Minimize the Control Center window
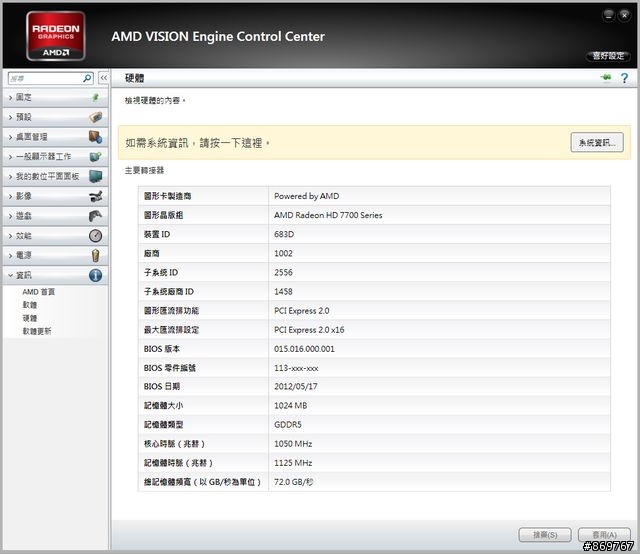The height and width of the screenshot is (554, 640). [608, 16]
